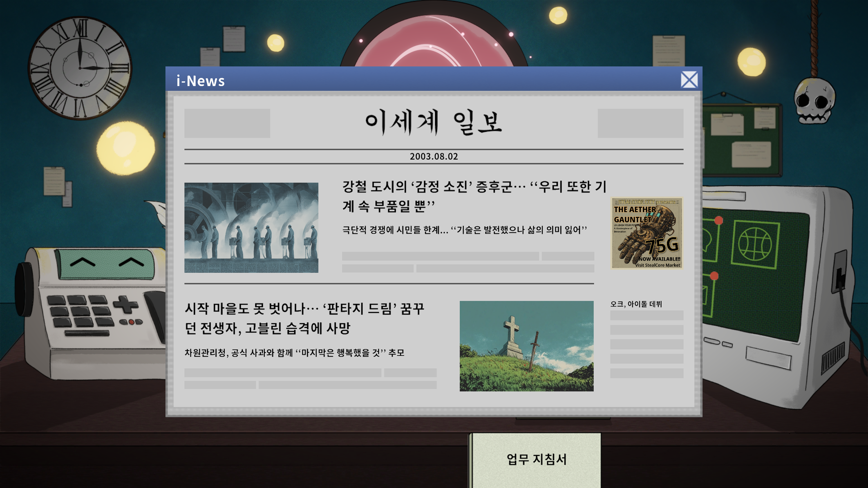The height and width of the screenshot is (488, 868).
Task: Click the 이세계 일보 newspaper title
Action: pyautogui.click(x=434, y=122)
